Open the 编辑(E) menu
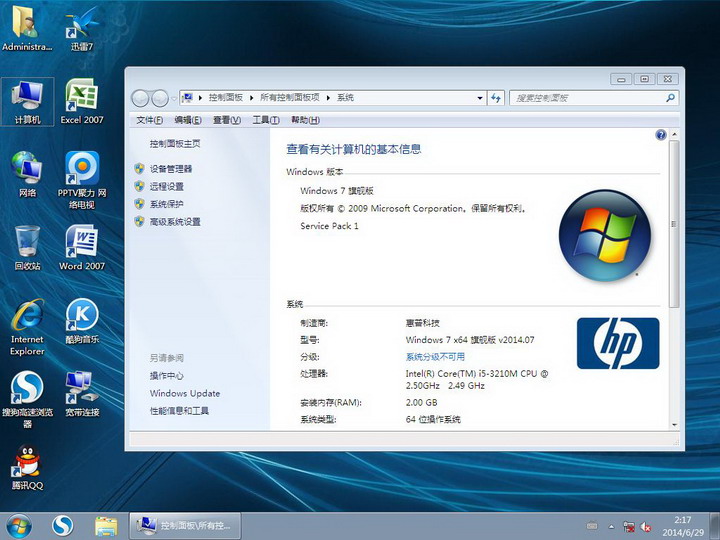Image resolution: width=720 pixels, height=540 pixels. 188,120
